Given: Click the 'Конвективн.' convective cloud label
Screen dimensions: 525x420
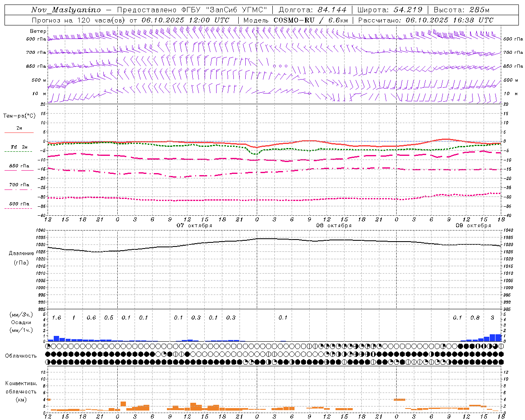Looking at the screenshot, I should coord(21,383).
